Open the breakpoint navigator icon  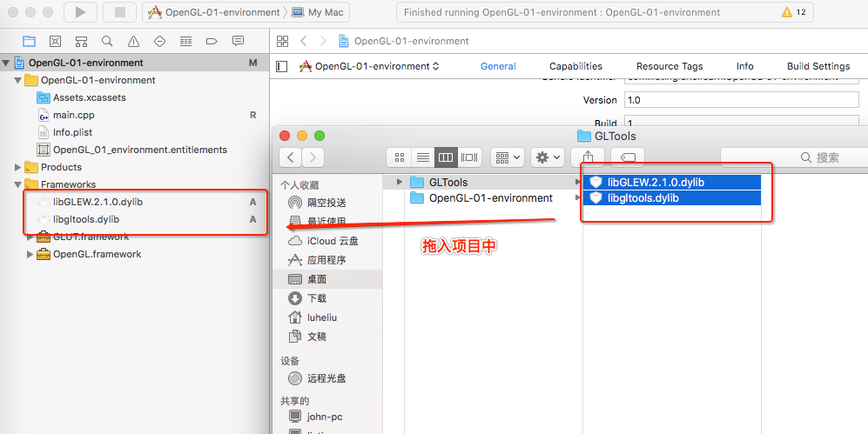pyautogui.click(x=212, y=41)
